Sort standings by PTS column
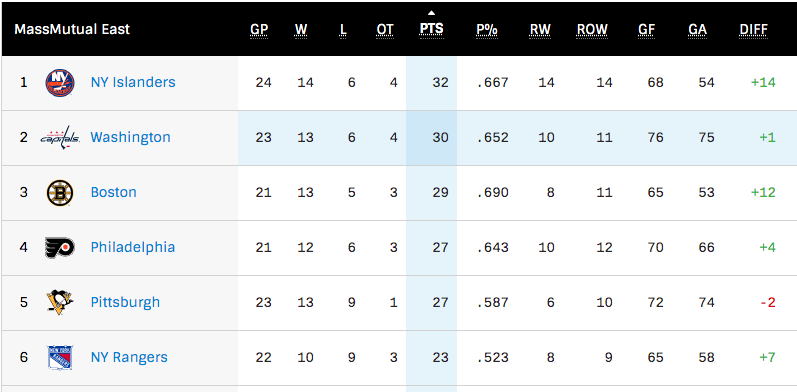The width and height of the screenshot is (797, 392). pyautogui.click(x=432, y=29)
